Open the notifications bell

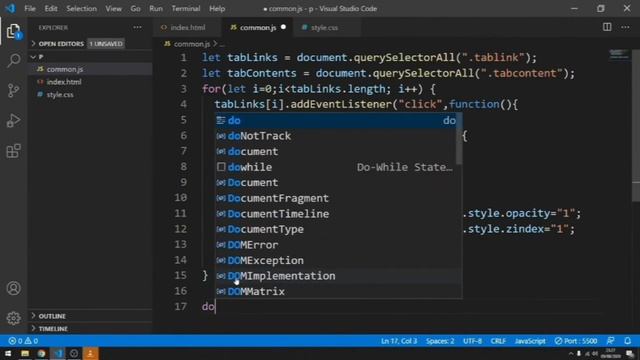[x=628, y=341]
